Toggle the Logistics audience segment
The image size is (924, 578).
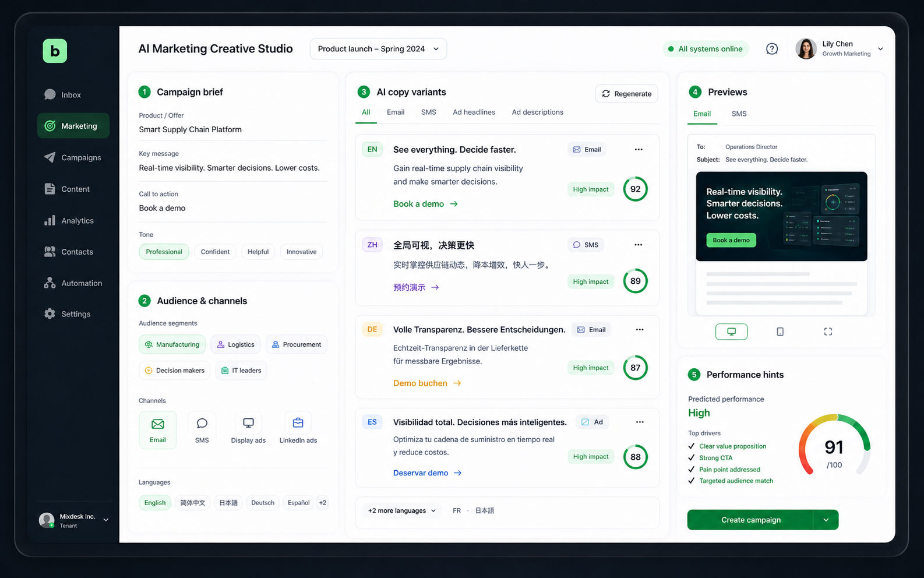click(236, 344)
